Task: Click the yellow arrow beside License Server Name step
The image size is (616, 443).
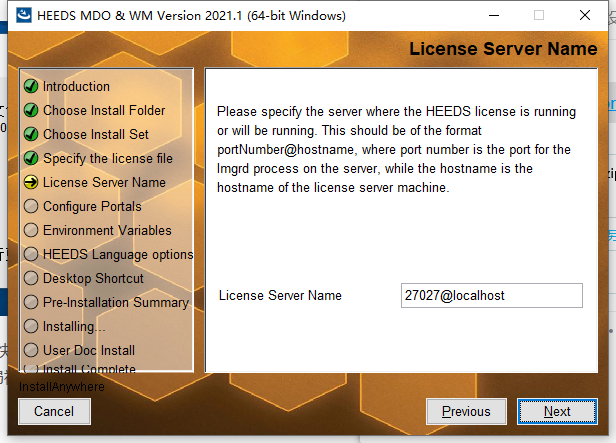Action: pyautogui.click(x=31, y=182)
